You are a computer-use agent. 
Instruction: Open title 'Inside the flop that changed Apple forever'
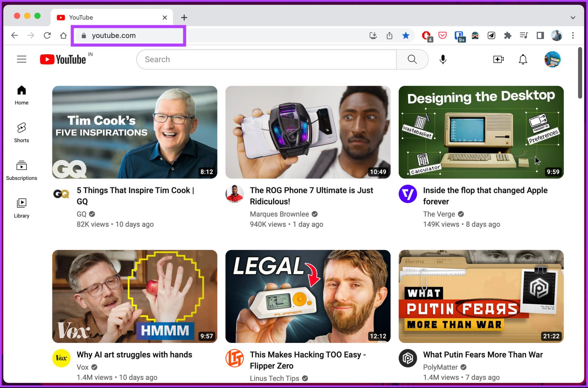click(485, 196)
